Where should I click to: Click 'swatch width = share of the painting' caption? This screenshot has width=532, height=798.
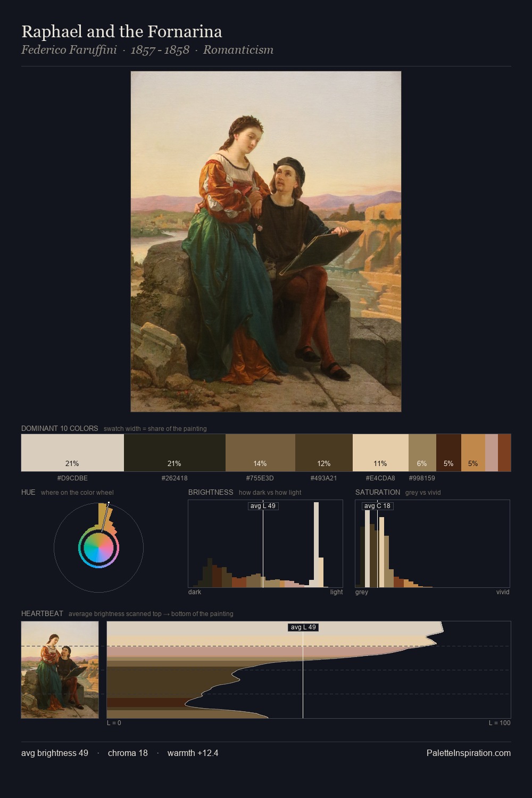pos(155,429)
